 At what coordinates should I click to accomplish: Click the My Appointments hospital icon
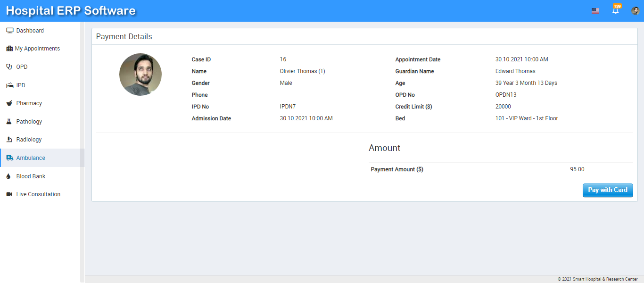tap(9, 49)
